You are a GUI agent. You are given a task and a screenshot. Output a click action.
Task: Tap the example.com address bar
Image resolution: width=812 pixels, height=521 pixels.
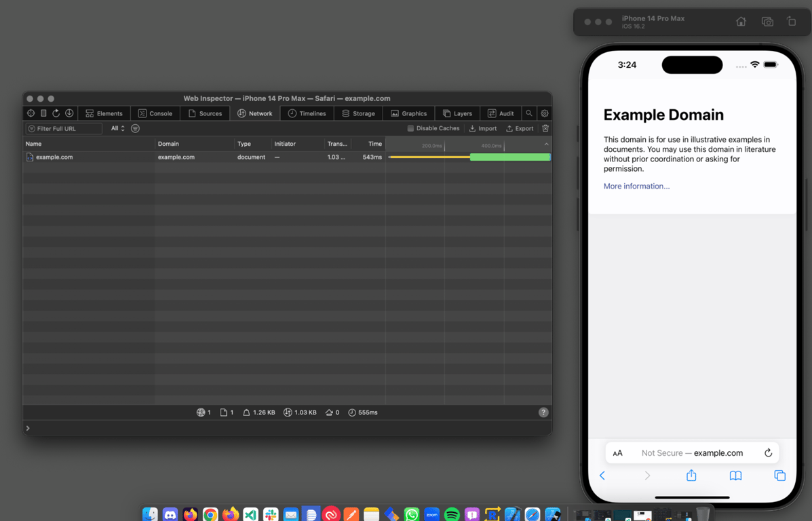point(692,453)
